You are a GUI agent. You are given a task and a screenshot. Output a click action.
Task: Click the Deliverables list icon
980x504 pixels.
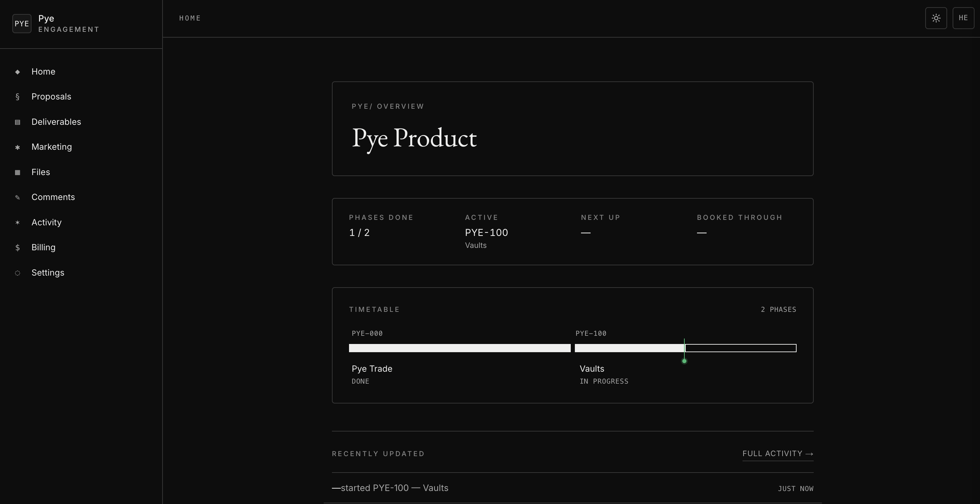coord(17,122)
